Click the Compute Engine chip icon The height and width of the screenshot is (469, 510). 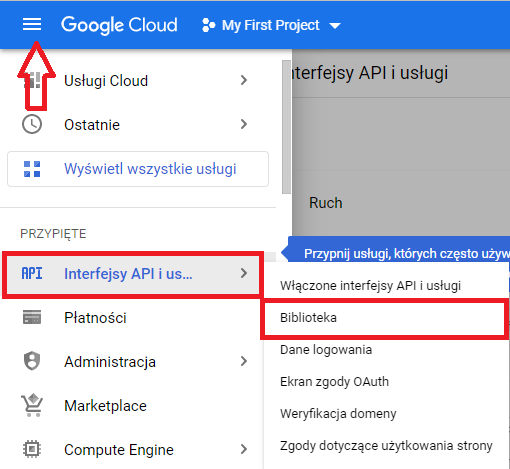coord(32,449)
